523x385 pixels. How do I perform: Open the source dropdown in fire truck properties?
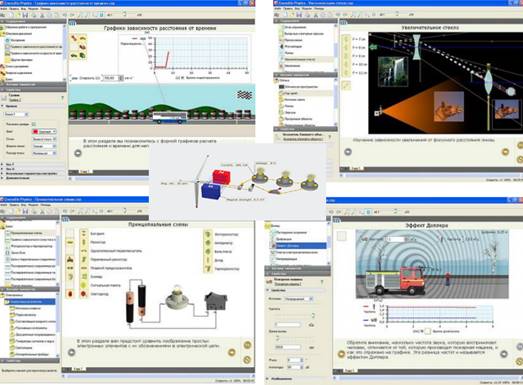click(299, 299)
